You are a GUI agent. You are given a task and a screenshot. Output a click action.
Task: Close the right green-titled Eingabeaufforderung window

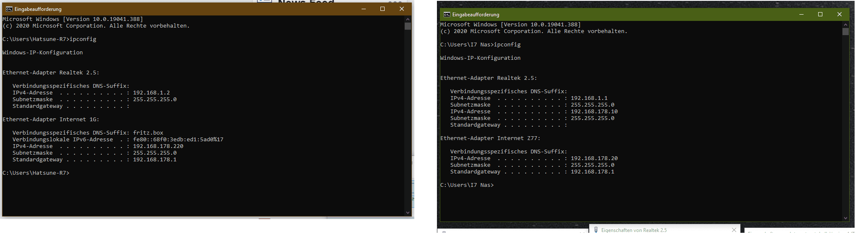pyautogui.click(x=840, y=14)
